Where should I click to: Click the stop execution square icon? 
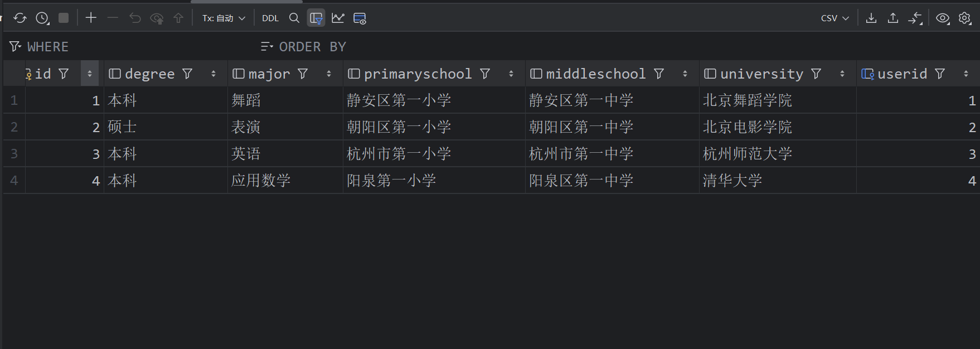64,18
